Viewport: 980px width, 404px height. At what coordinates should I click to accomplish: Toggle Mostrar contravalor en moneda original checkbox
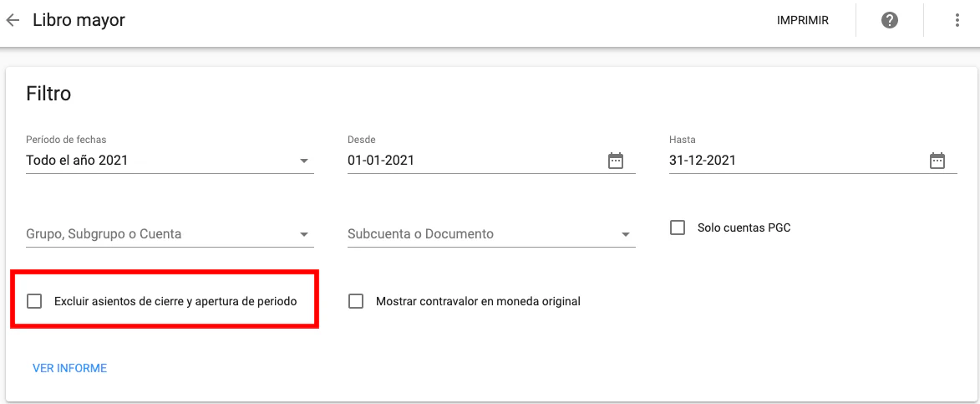click(356, 301)
